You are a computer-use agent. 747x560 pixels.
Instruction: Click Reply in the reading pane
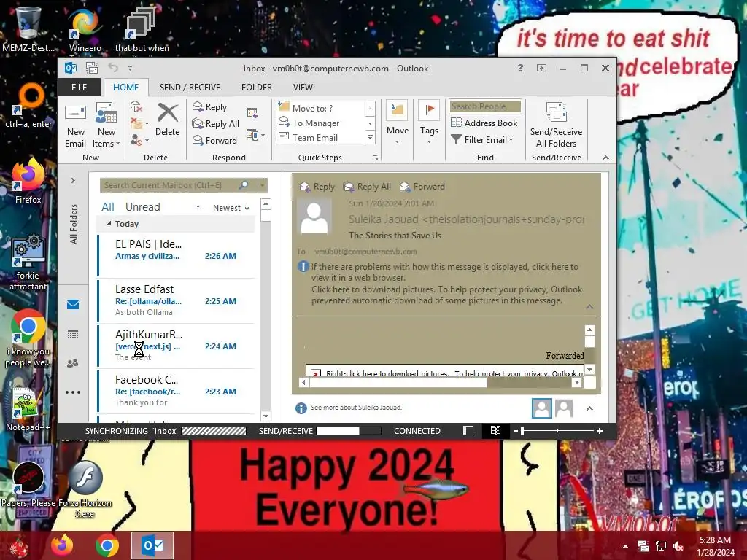(x=317, y=187)
